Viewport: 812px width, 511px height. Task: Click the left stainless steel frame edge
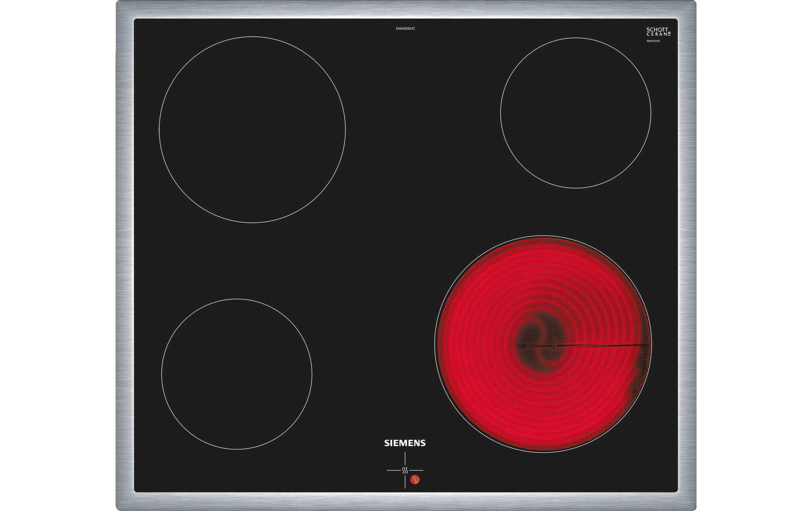125,255
